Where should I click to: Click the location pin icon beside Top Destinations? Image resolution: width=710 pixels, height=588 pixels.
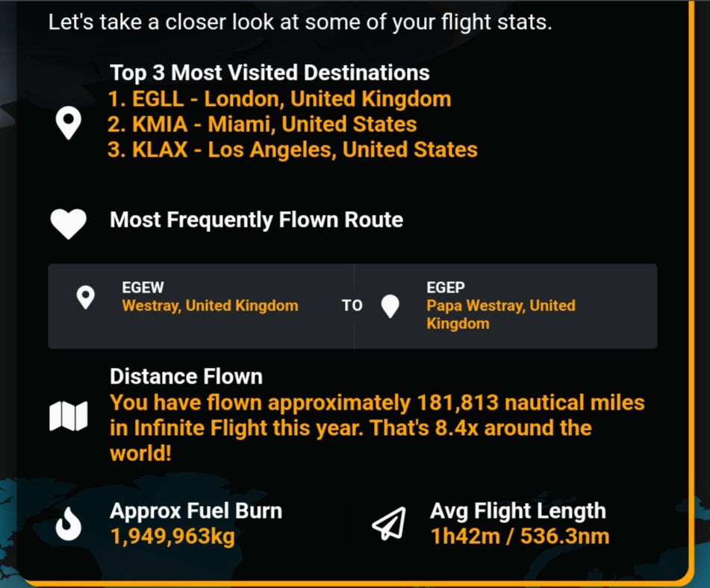(69, 123)
